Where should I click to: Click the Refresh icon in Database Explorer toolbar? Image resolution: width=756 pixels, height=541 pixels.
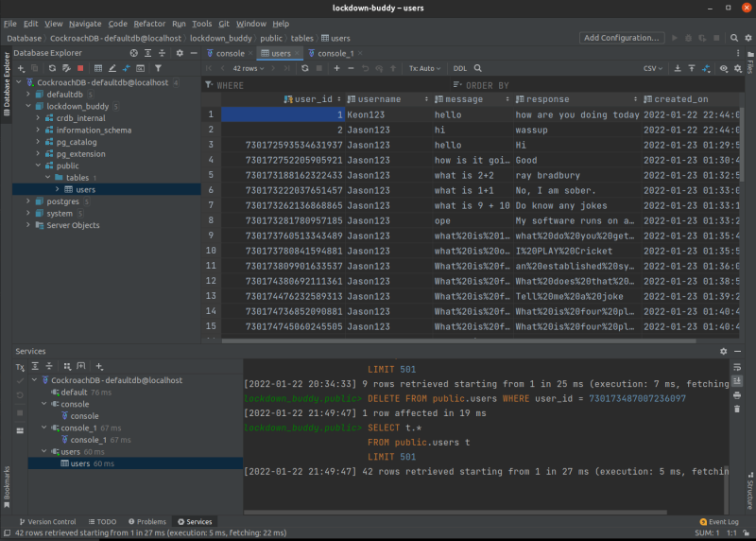point(52,68)
